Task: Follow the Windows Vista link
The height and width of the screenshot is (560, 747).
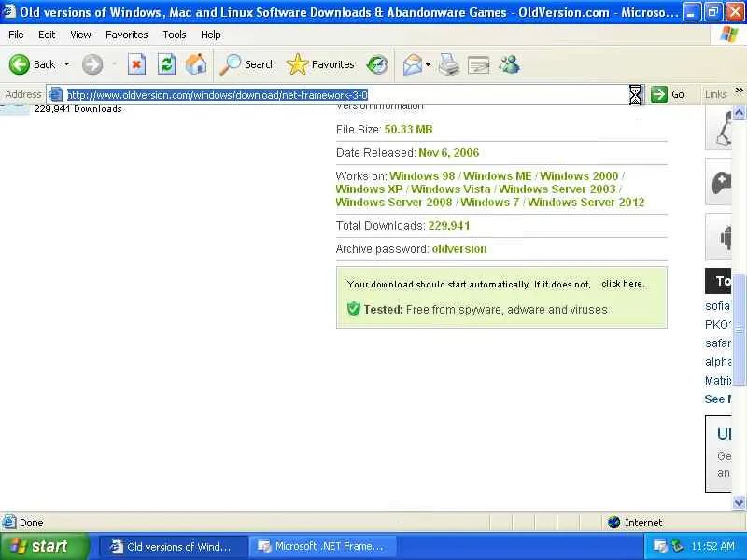Action: [451, 189]
